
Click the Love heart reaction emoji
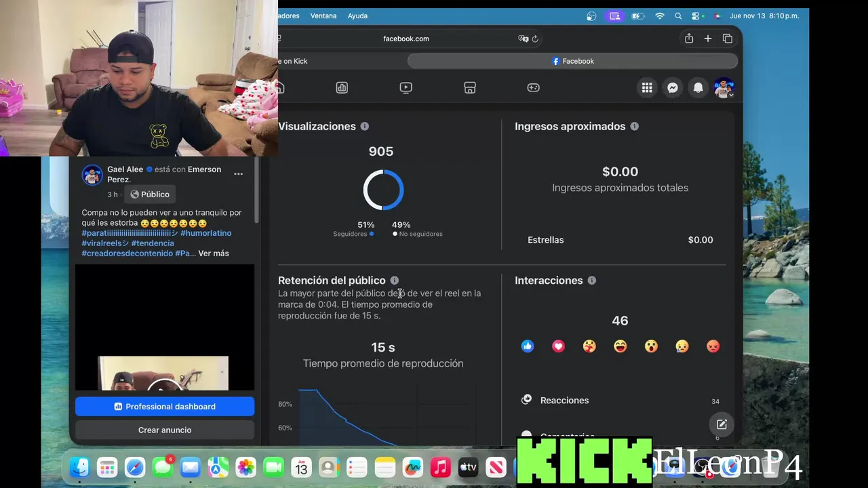click(x=558, y=346)
